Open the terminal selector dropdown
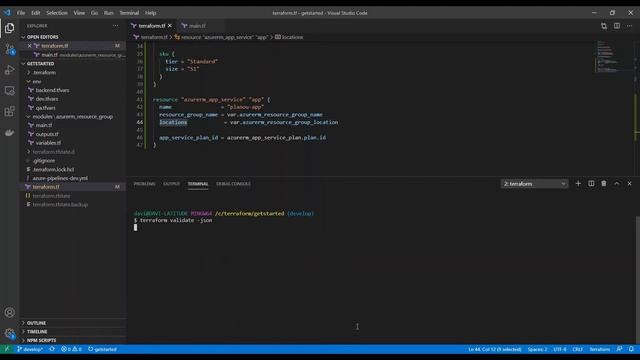 534,184
